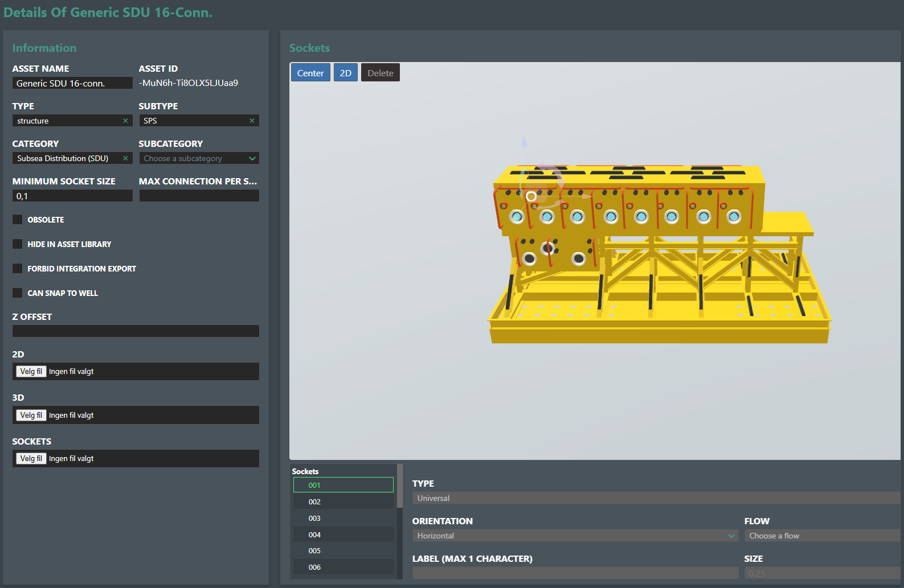Enable Can Snap to Well checkbox
This screenshot has height=588, width=904.
18,293
